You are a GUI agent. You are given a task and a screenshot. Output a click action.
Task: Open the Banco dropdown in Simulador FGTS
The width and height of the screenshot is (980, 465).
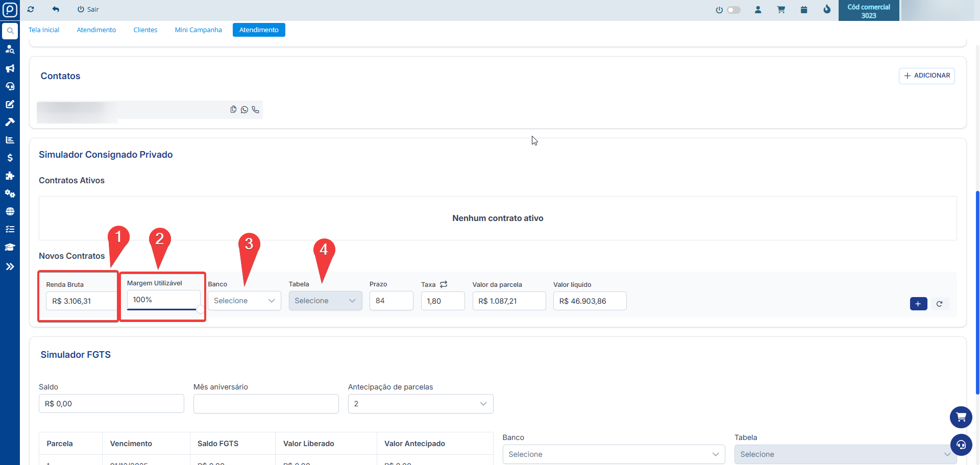(613, 454)
